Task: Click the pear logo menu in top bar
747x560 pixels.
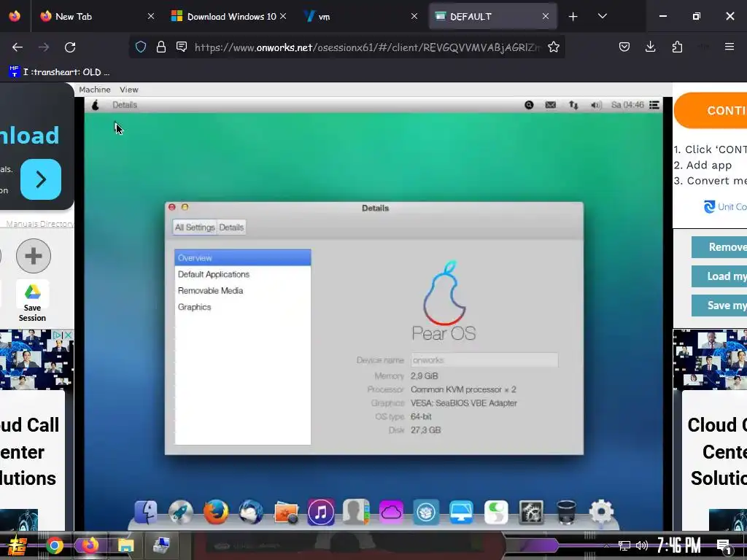Action: [x=96, y=105]
